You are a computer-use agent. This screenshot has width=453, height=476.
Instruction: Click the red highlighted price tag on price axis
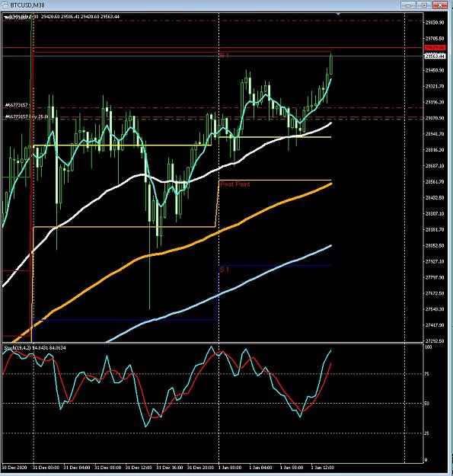pos(435,48)
